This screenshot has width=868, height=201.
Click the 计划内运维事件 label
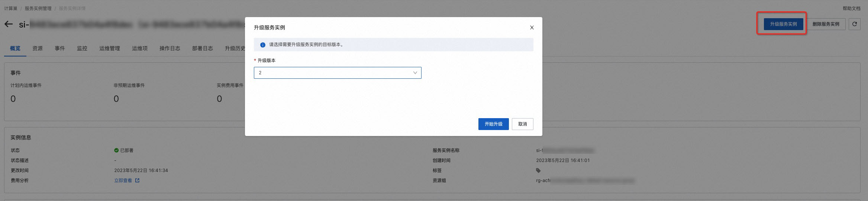[26, 85]
